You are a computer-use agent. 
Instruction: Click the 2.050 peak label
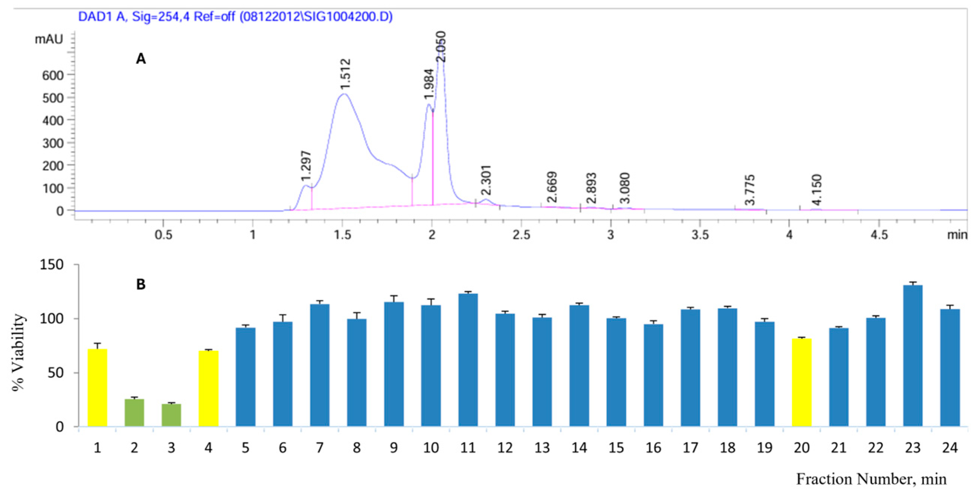click(x=440, y=47)
